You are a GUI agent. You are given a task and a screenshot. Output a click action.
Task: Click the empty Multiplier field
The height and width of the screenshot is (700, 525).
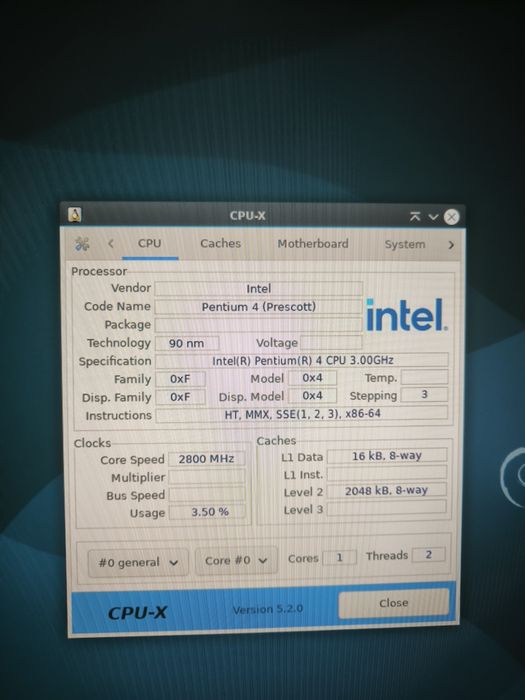[206, 477]
